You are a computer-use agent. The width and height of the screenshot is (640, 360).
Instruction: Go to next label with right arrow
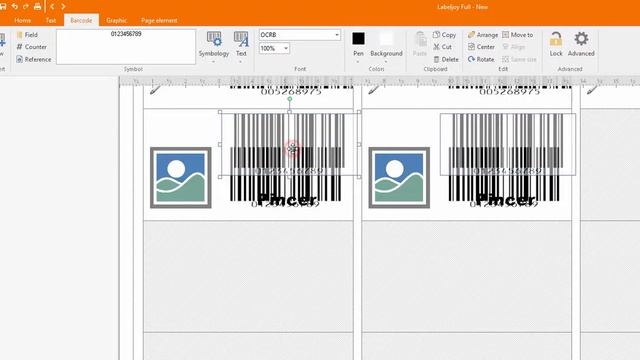(x=63, y=7)
